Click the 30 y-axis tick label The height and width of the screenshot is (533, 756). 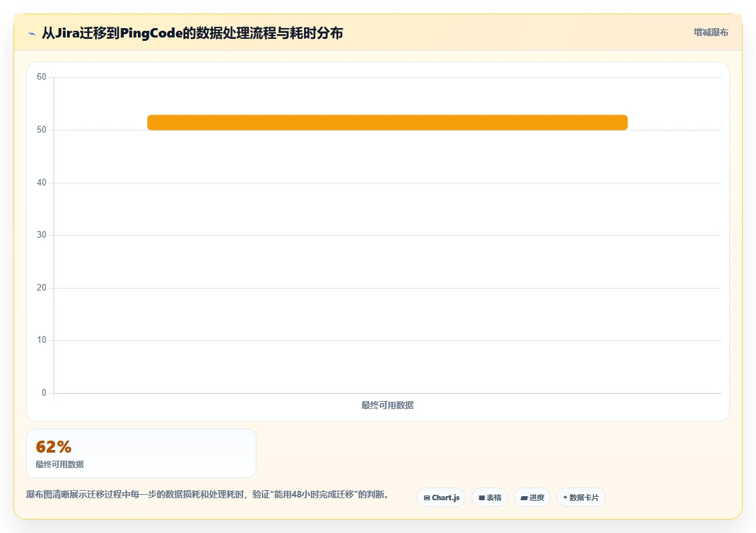coord(42,234)
